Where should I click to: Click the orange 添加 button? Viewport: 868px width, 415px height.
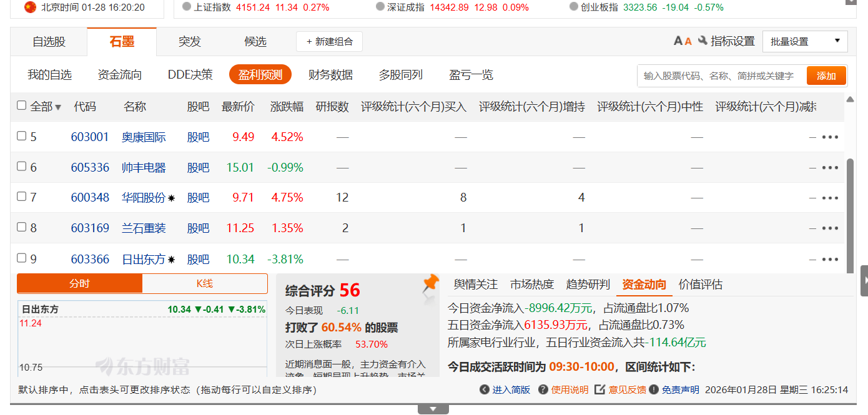pos(826,76)
